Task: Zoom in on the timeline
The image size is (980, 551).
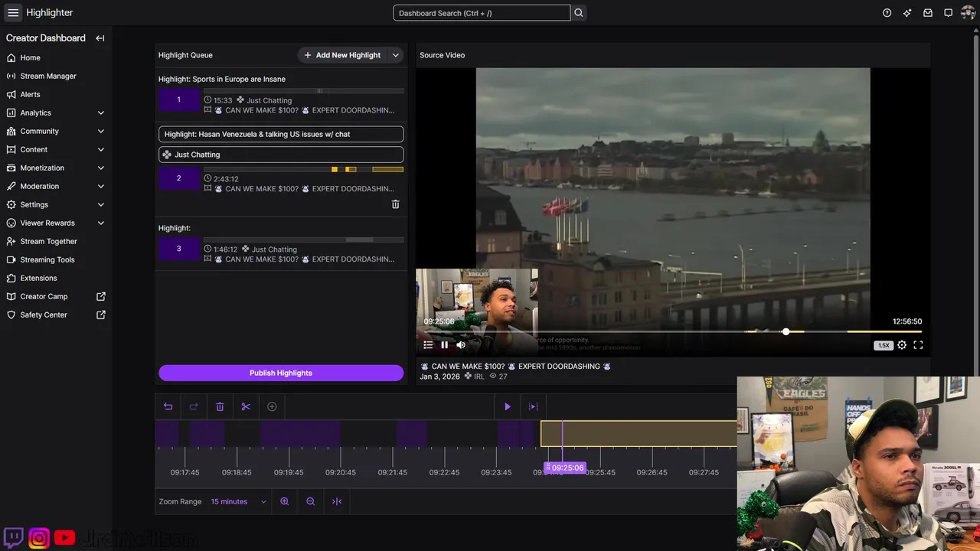Action: [285, 501]
